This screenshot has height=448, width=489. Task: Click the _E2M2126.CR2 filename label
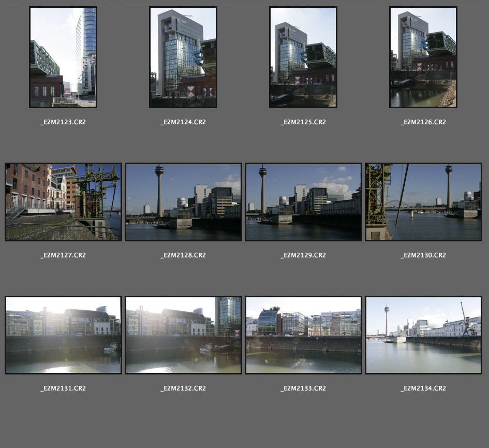(423, 122)
